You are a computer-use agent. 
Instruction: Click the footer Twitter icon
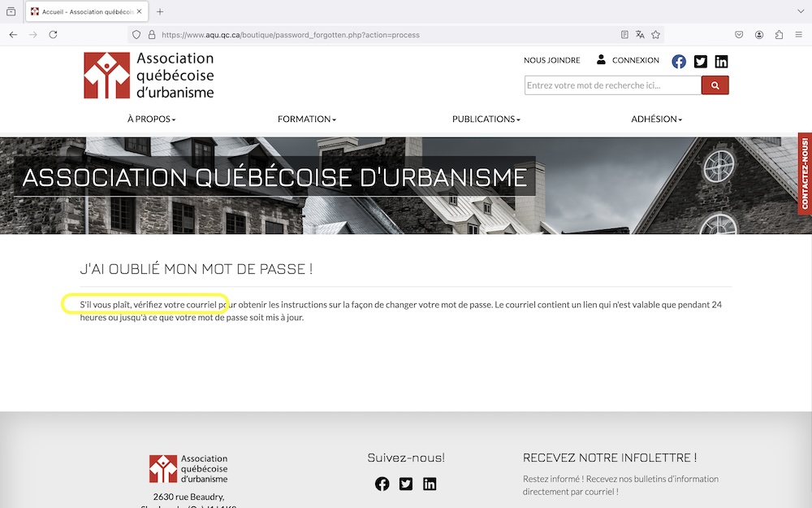[x=406, y=484]
